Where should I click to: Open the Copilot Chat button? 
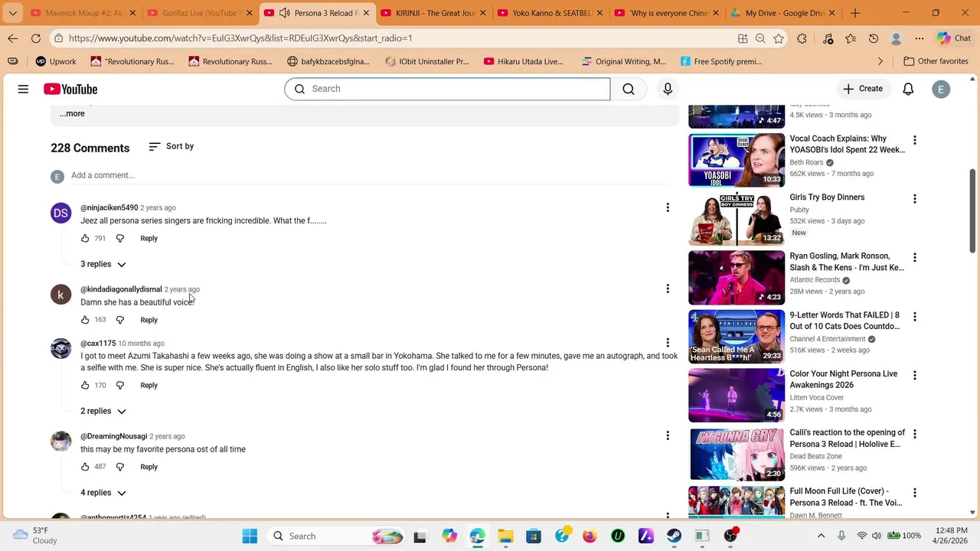pyautogui.click(x=954, y=38)
